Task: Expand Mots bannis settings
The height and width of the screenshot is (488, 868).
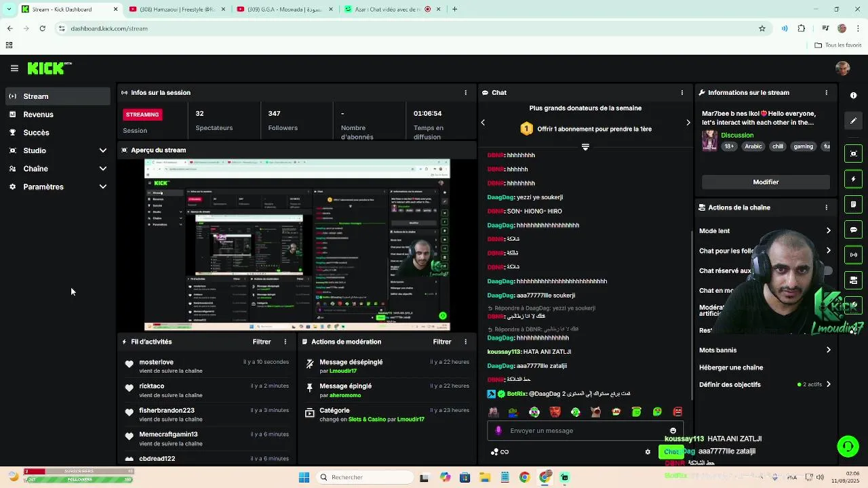Action: pyautogui.click(x=828, y=350)
